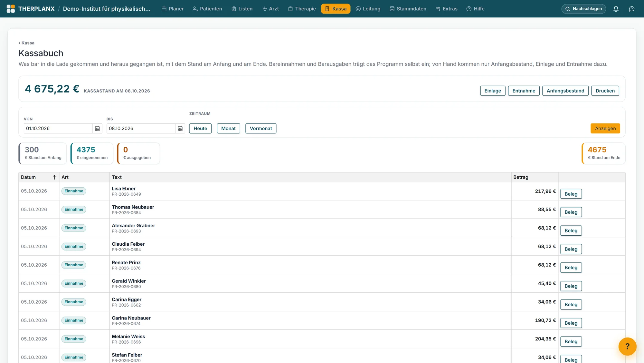The image size is (644, 363).
Task: Open Beleg for Gerald Winkler
Action: tap(571, 286)
